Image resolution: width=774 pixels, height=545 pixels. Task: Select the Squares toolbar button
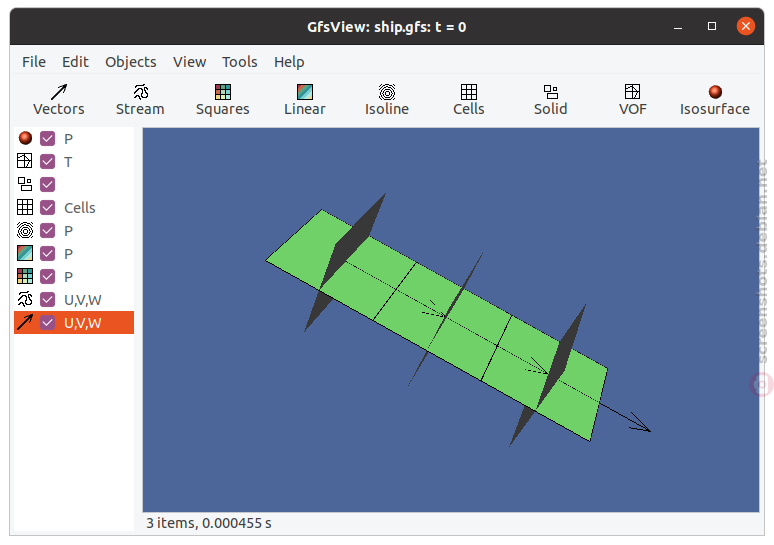click(223, 100)
